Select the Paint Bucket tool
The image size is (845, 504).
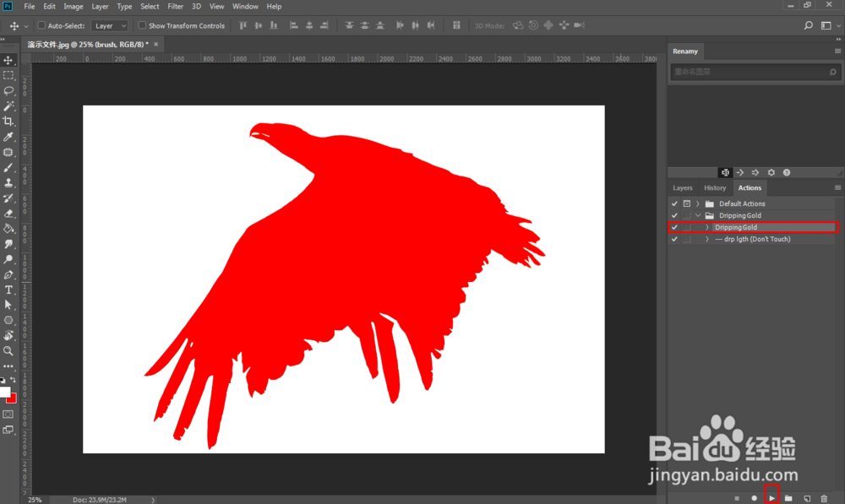coord(8,229)
